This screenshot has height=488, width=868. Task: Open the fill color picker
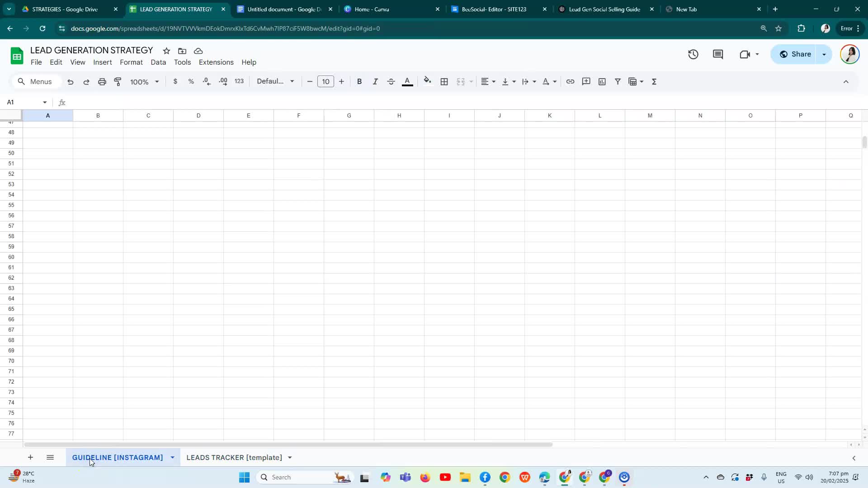428,82
